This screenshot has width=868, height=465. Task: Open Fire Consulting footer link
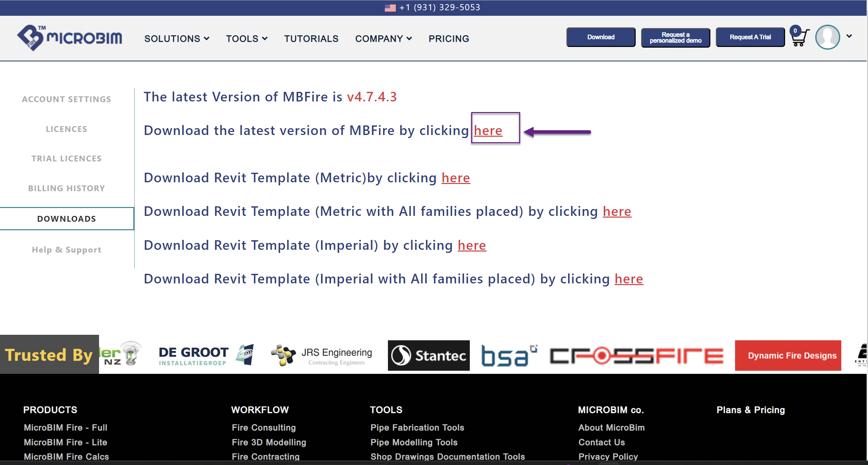tap(264, 428)
